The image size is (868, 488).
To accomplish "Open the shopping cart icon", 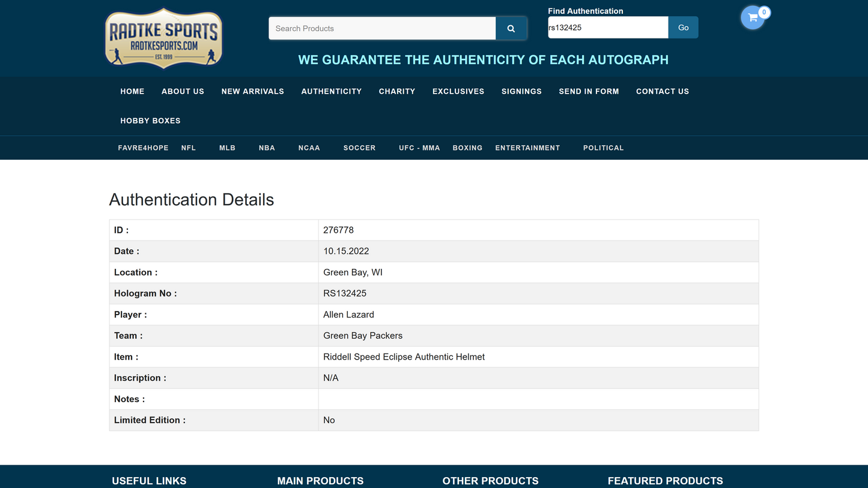I will (x=753, y=17).
